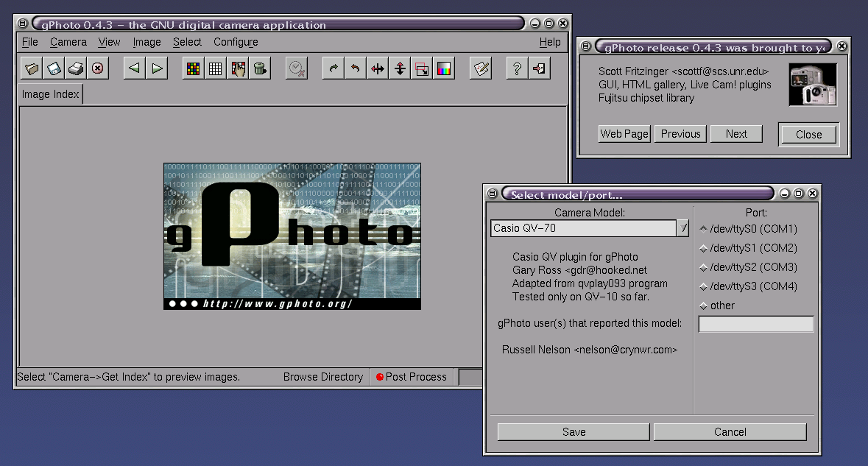Click the red X close-image toolbar icon
Image resolution: width=868 pixels, height=466 pixels.
[x=98, y=68]
